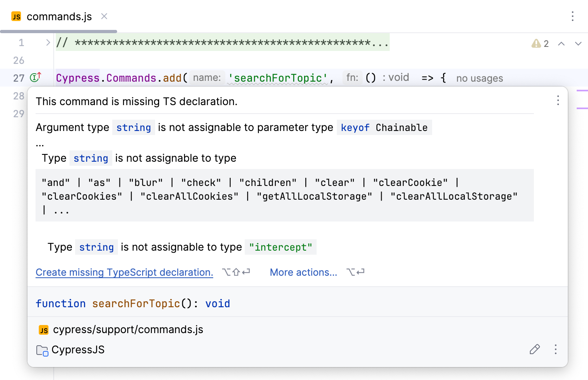Jump to previous problem using the up chevron
This screenshot has width=588, height=380.
[562, 43]
